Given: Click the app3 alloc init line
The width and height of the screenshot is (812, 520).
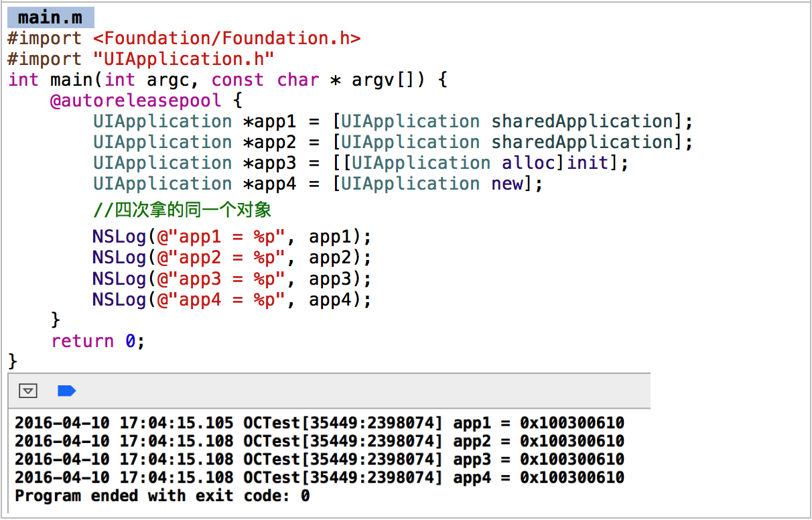Looking at the screenshot, I should tap(361, 163).
